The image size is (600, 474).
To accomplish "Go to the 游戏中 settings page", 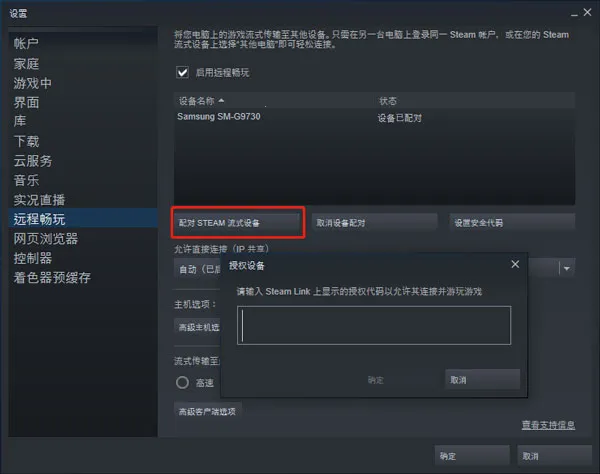I will [x=33, y=83].
